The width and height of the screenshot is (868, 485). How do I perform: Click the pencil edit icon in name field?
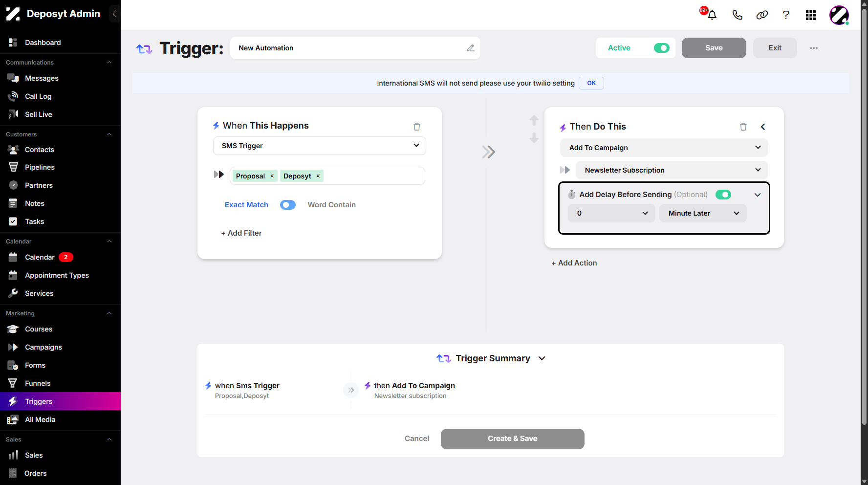tap(471, 48)
